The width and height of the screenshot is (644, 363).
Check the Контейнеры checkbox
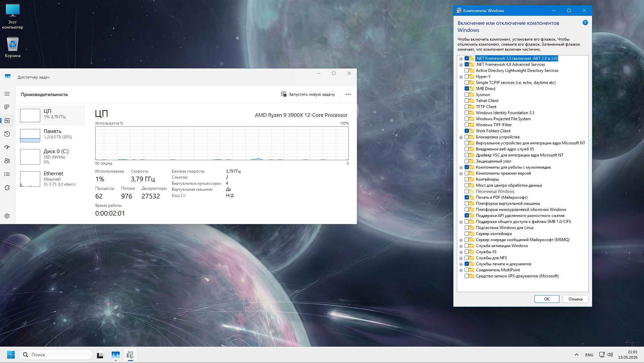(x=467, y=179)
